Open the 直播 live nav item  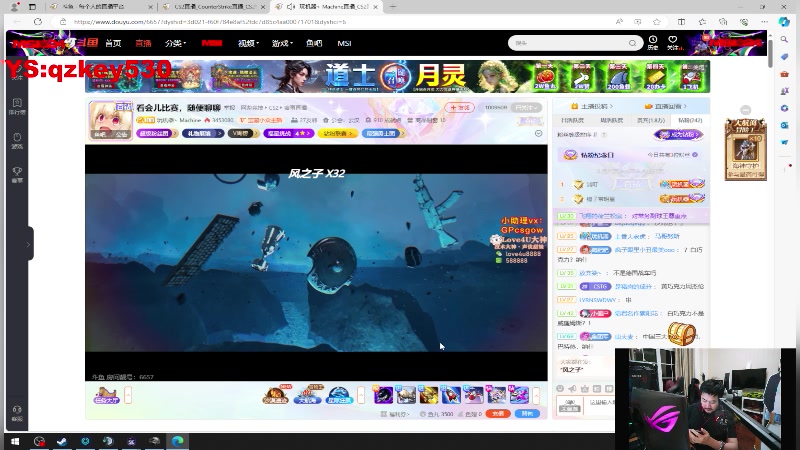[x=143, y=43]
